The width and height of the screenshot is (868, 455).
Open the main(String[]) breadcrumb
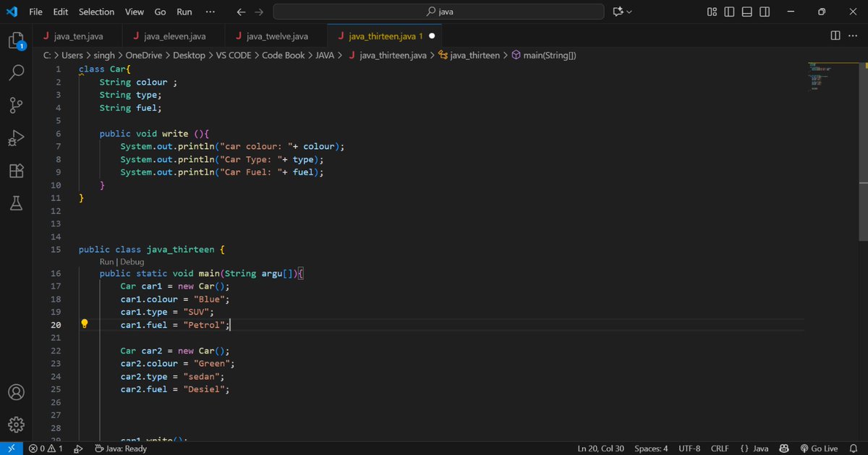point(543,55)
